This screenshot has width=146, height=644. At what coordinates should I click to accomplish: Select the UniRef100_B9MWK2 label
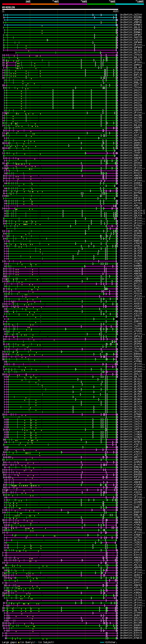click(x=131, y=32)
